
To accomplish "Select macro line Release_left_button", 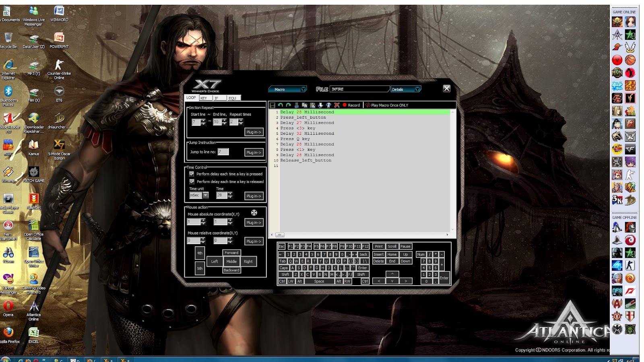I will tap(306, 160).
